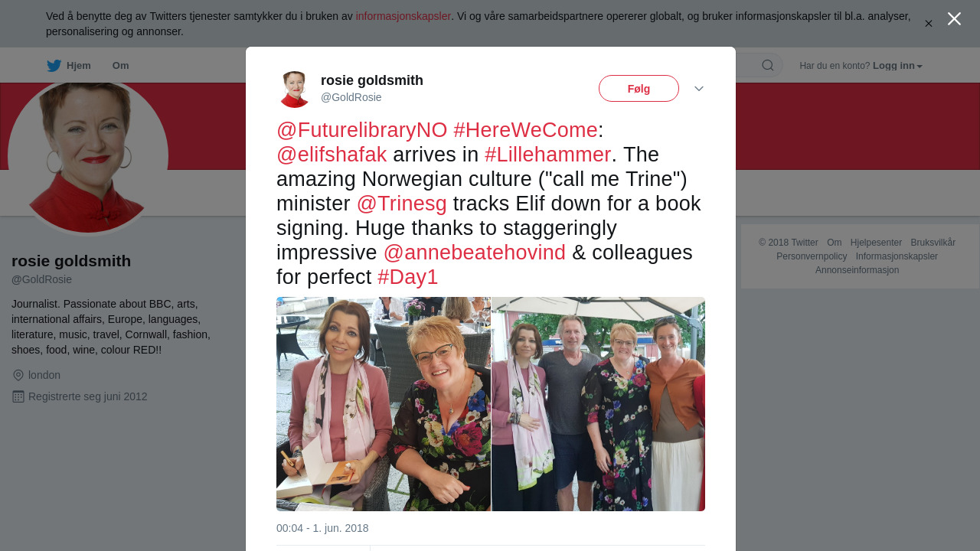Image resolution: width=980 pixels, height=551 pixels.
Task: Open the #Lillehammer hashtag
Action: click(x=548, y=155)
